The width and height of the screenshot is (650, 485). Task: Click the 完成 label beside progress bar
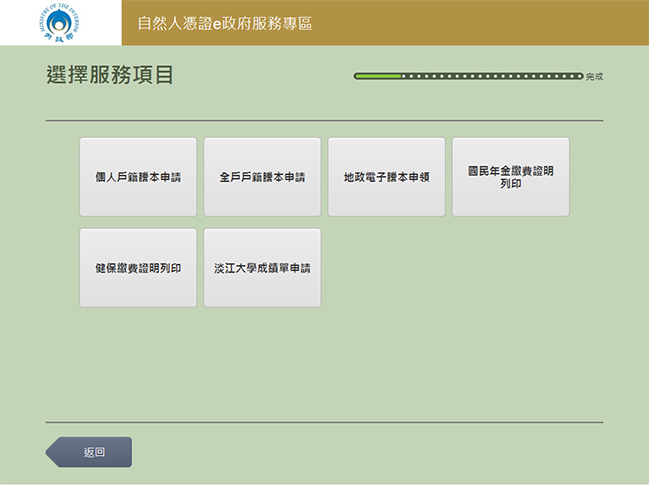point(594,77)
